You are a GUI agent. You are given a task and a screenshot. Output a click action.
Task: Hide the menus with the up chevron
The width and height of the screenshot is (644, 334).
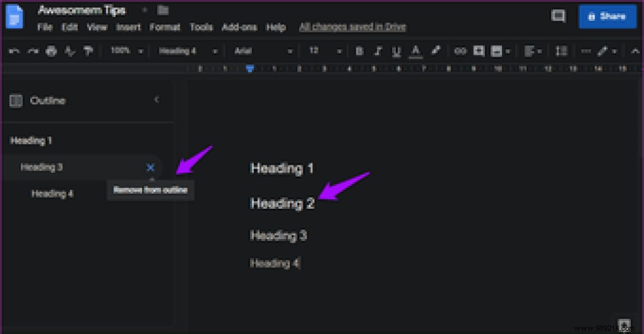(x=635, y=51)
